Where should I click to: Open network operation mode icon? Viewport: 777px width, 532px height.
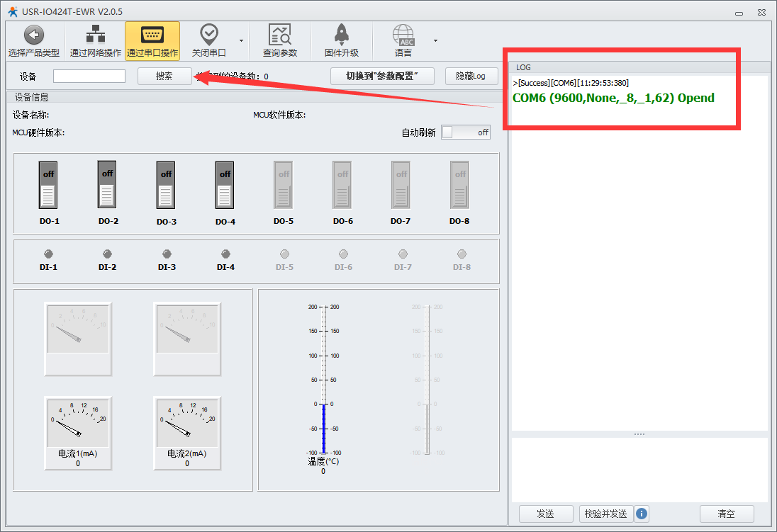pyautogui.click(x=95, y=35)
